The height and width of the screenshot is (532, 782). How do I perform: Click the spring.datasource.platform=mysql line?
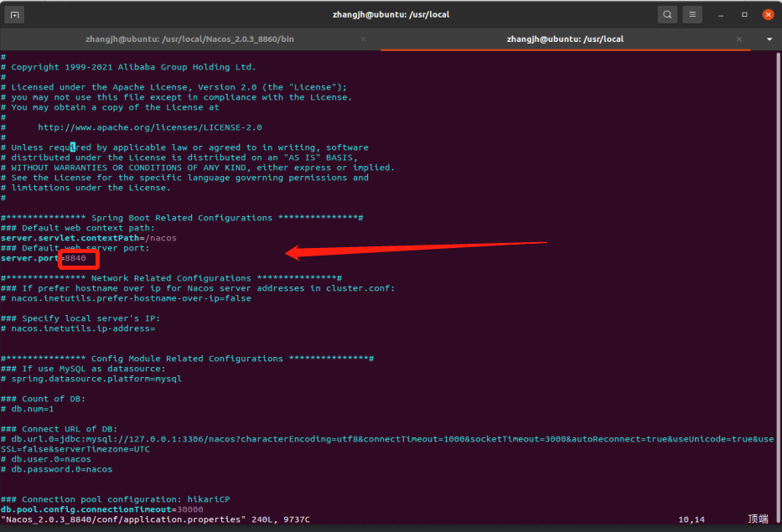tap(91, 379)
